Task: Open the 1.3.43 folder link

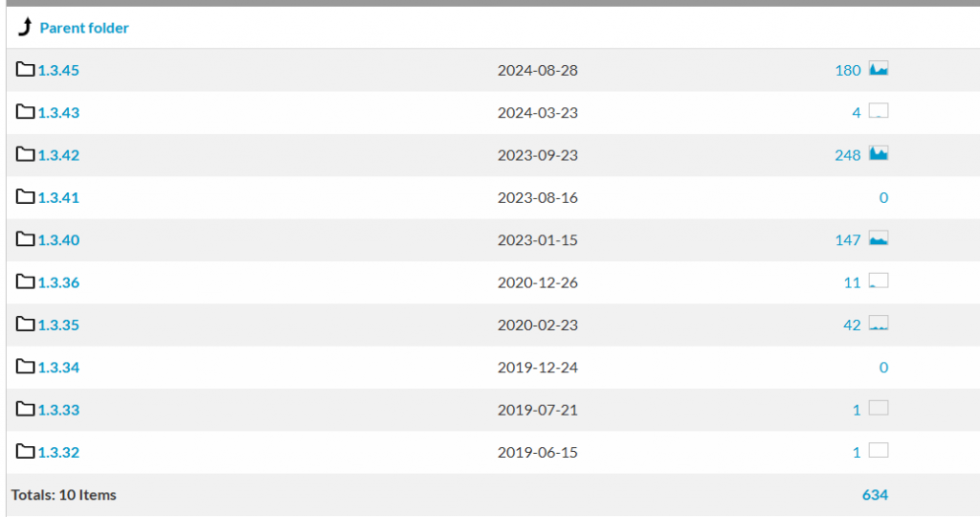Action: (58, 113)
